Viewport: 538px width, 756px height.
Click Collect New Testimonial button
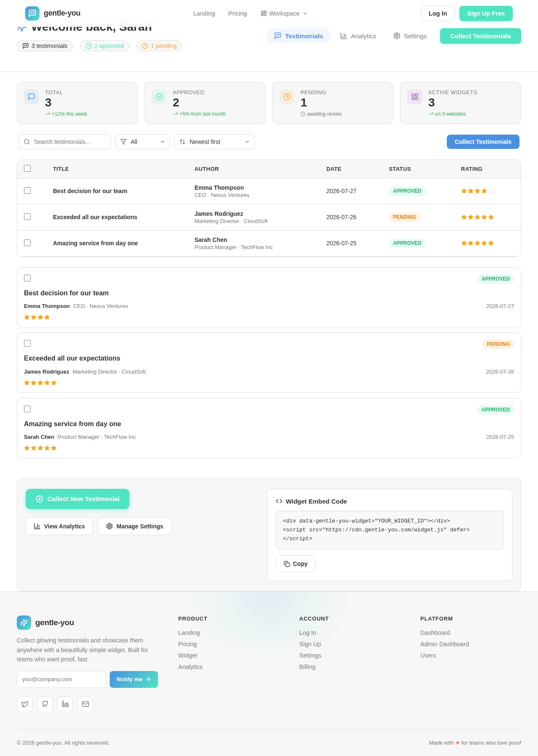pyautogui.click(x=77, y=499)
